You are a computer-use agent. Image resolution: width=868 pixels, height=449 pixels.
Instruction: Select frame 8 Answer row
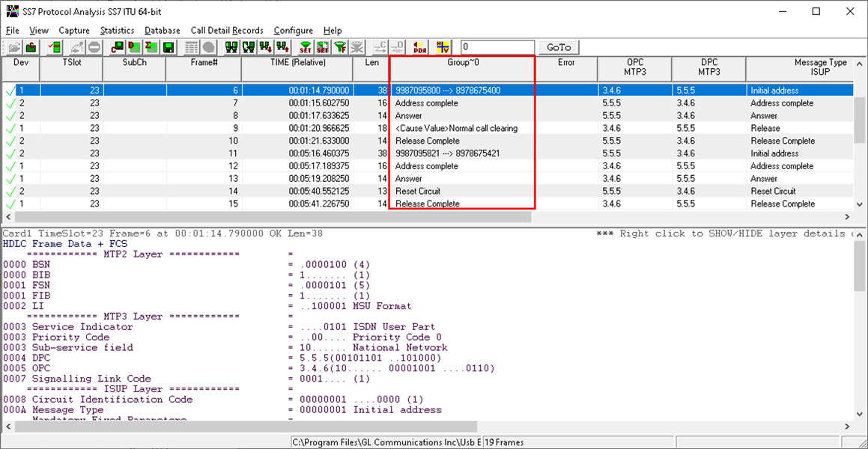(426, 116)
